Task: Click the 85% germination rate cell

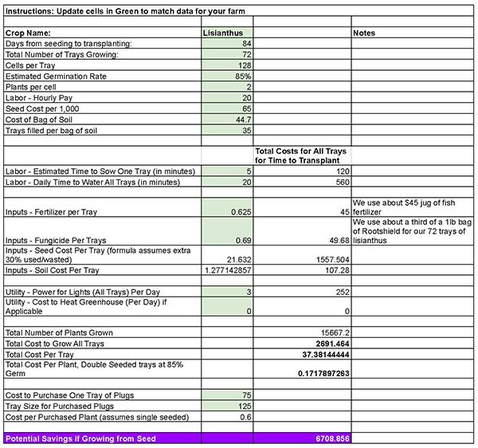Action: 227,76
